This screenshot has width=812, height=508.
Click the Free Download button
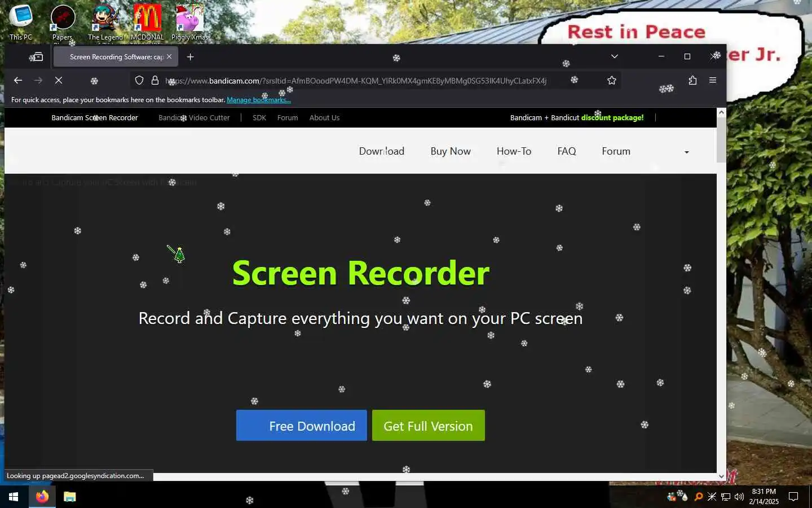(302, 426)
